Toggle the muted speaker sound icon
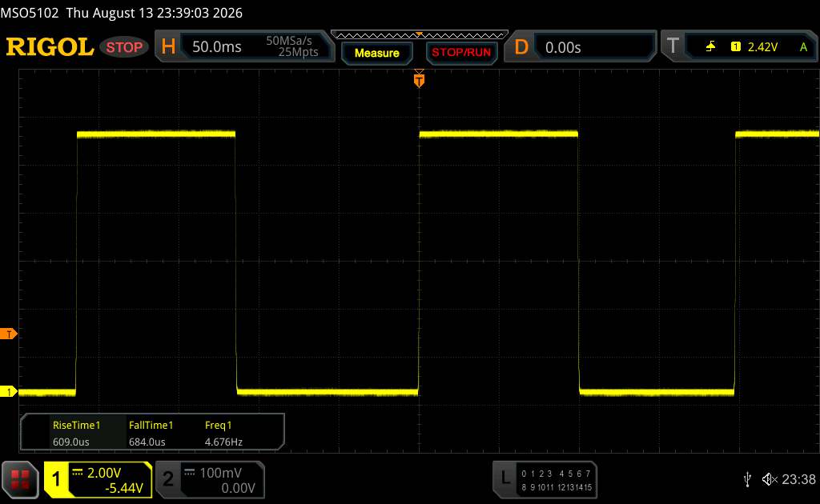Image resolution: width=820 pixels, height=504 pixels. point(770,479)
